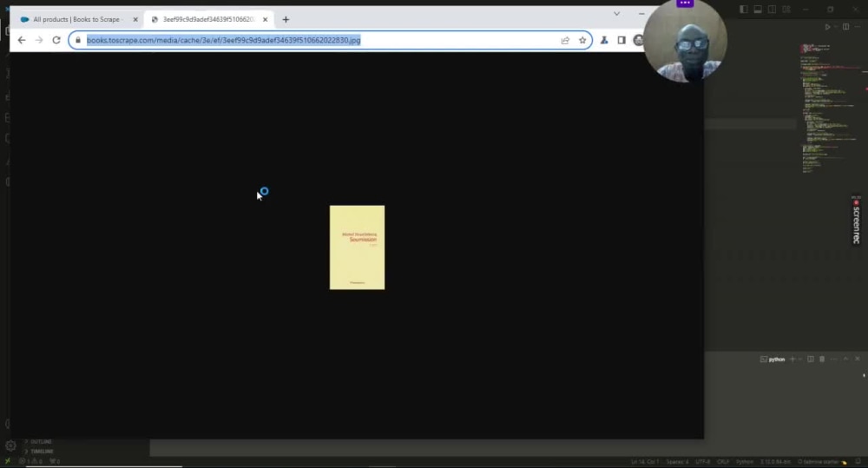Toggle VS Code primary side bar layout icon
The width and height of the screenshot is (868, 468).
click(744, 10)
